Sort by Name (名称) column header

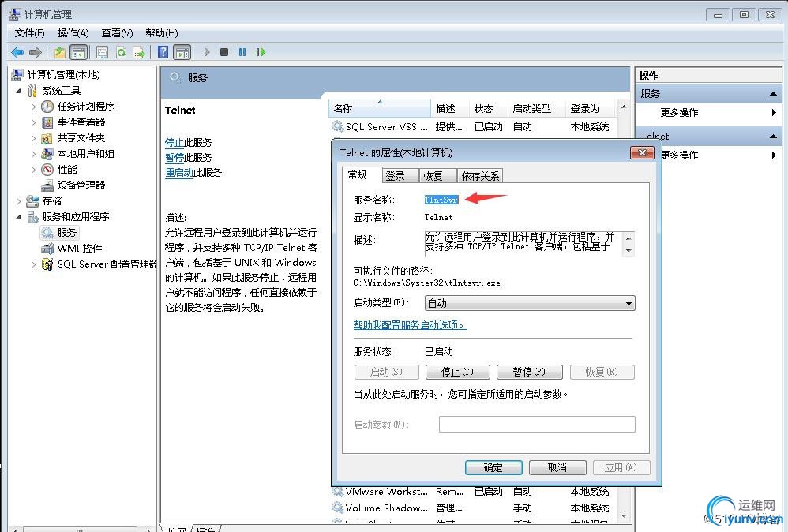(380, 108)
